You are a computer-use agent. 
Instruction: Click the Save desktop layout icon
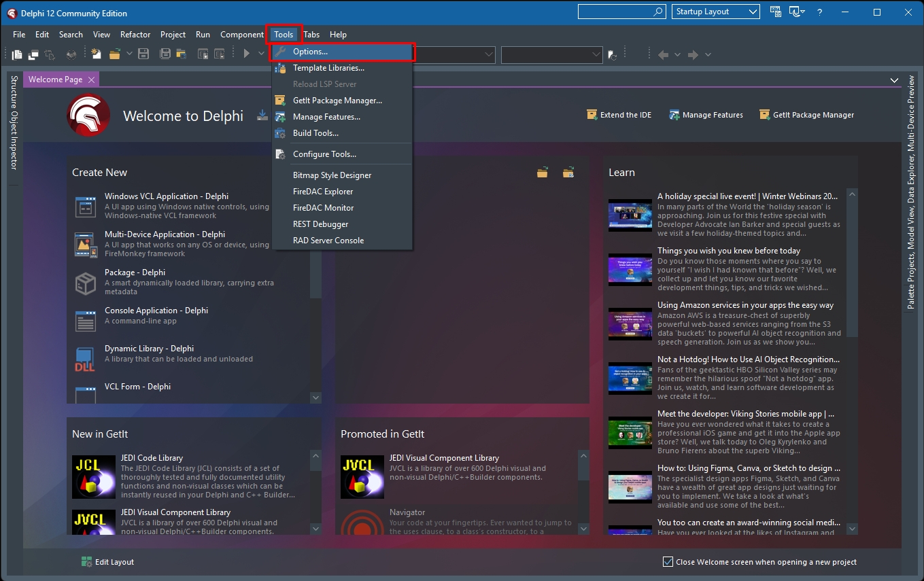click(x=776, y=12)
